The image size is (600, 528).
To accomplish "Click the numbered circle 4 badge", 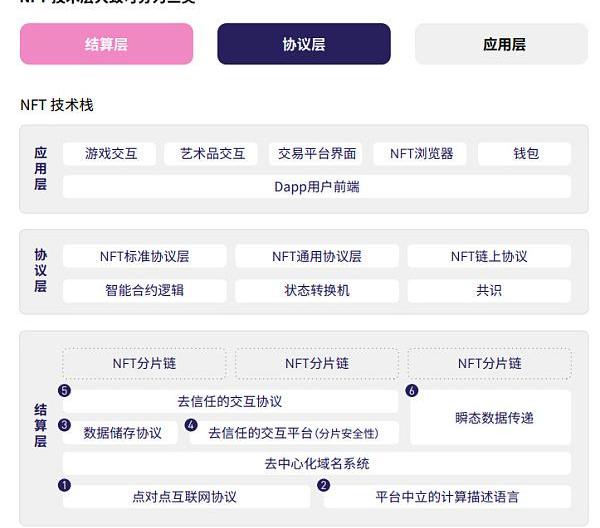I will (x=191, y=424).
